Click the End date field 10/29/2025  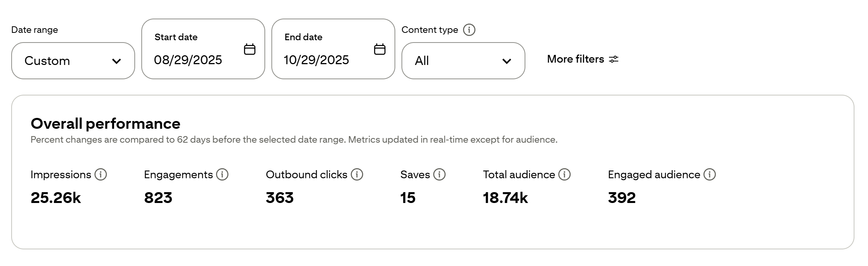333,49
